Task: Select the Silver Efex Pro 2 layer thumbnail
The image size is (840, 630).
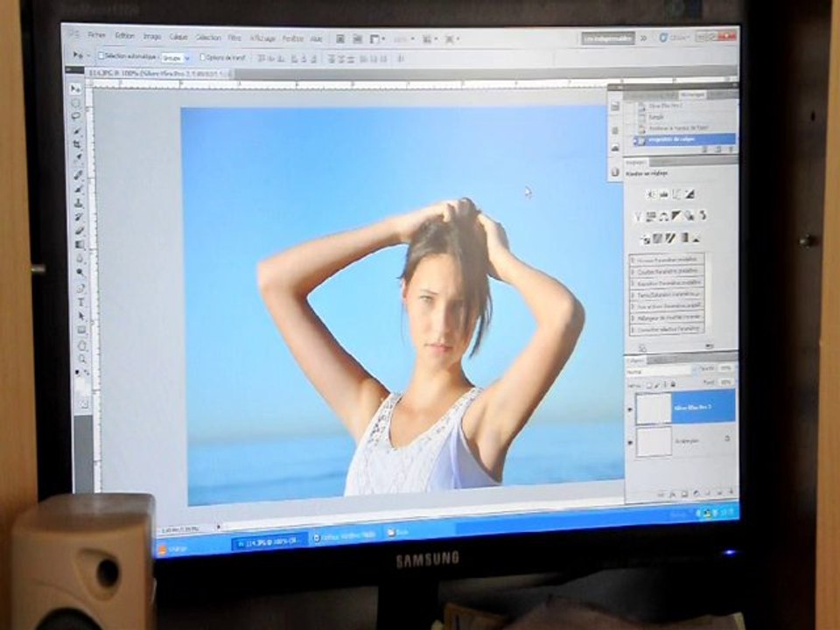Action: coord(654,409)
